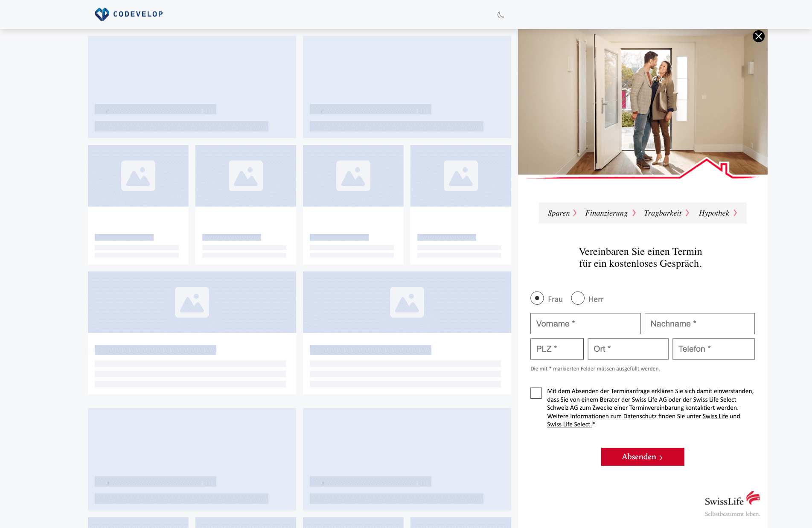The height and width of the screenshot is (528, 812).
Task: Select the Frau radio button
Action: (x=537, y=298)
